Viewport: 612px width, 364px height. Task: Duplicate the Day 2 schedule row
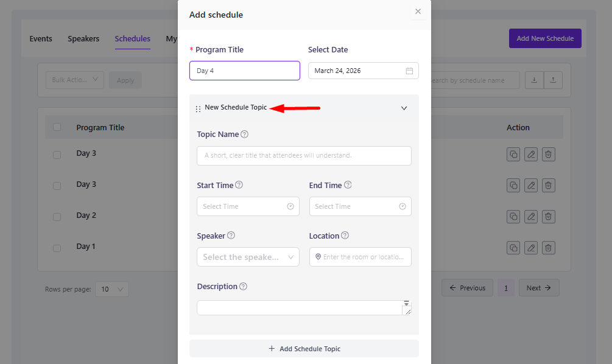513,216
